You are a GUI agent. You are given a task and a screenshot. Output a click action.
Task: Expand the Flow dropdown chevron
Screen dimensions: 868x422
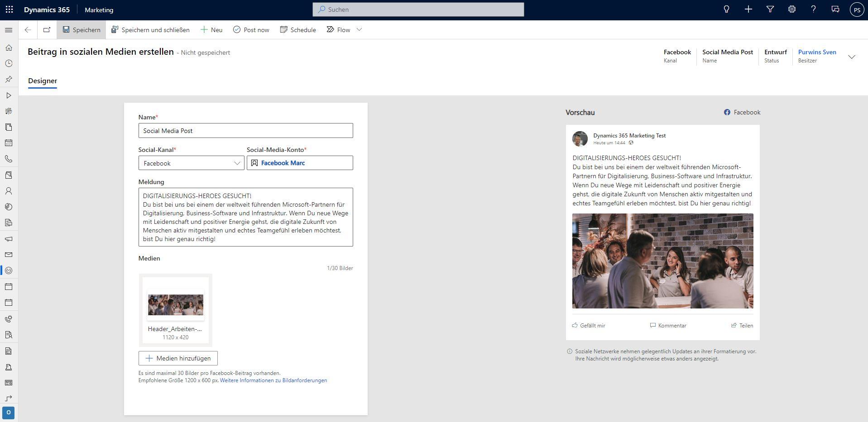point(360,30)
